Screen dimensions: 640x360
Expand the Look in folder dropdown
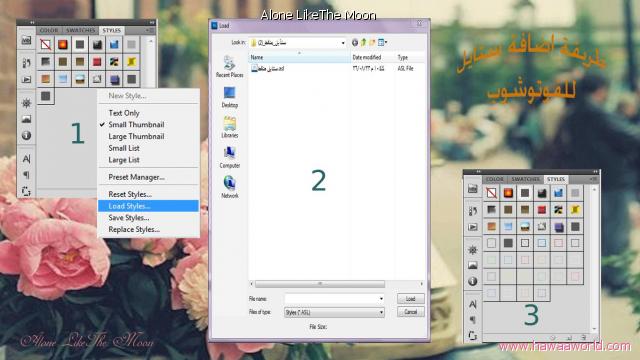(x=343, y=43)
